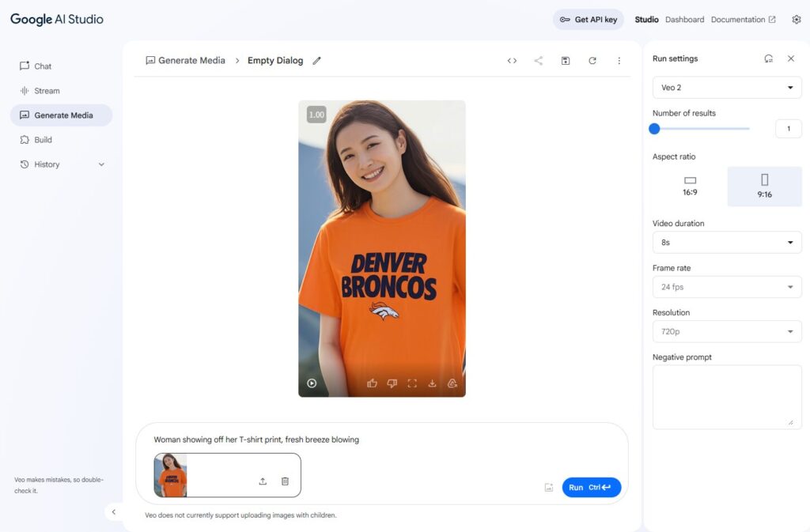Switch to the Studio tab

pyautogui.click(x=646, y=20)
